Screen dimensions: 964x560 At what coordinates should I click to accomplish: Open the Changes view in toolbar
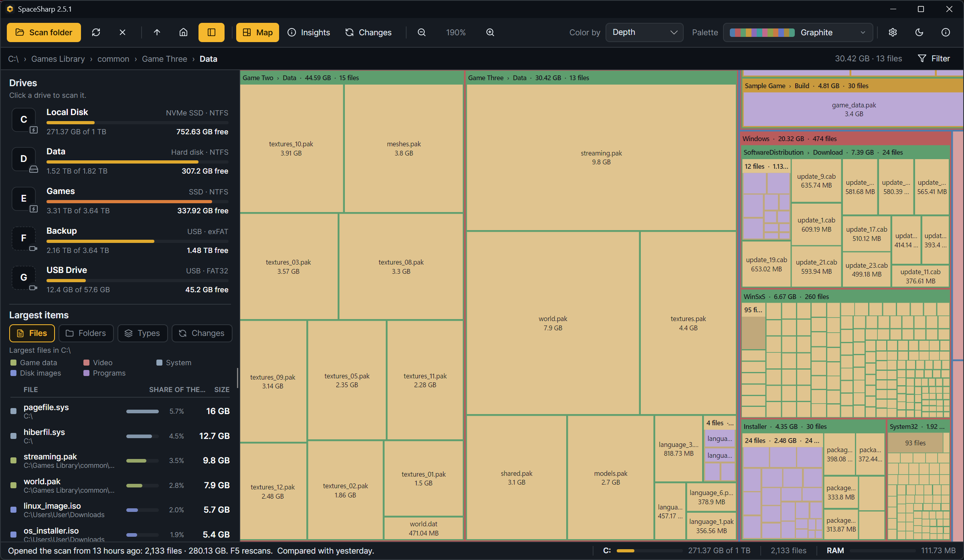click(368, 32)
